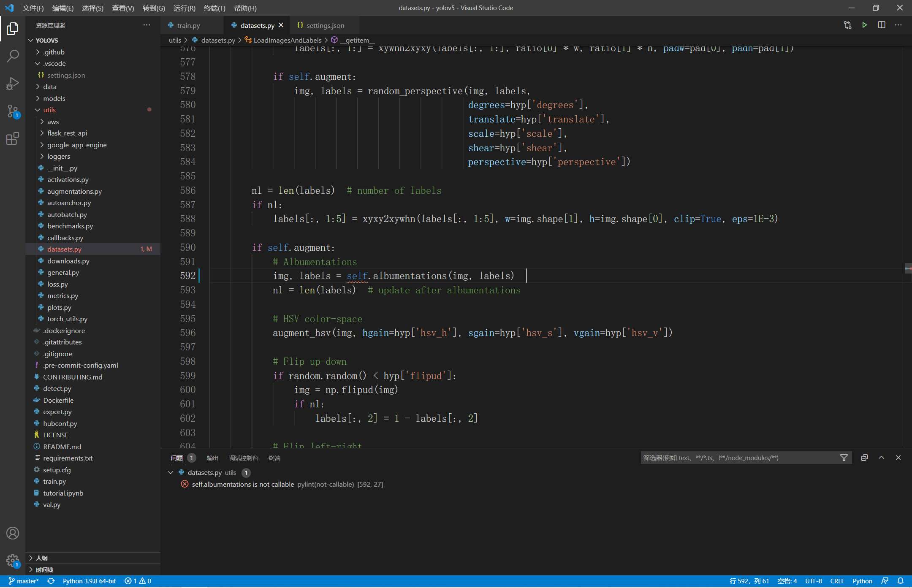912x588 pixels.
Task: Click Python 3.9.8 64-bit interpreter selector
Action: (89, 581)
